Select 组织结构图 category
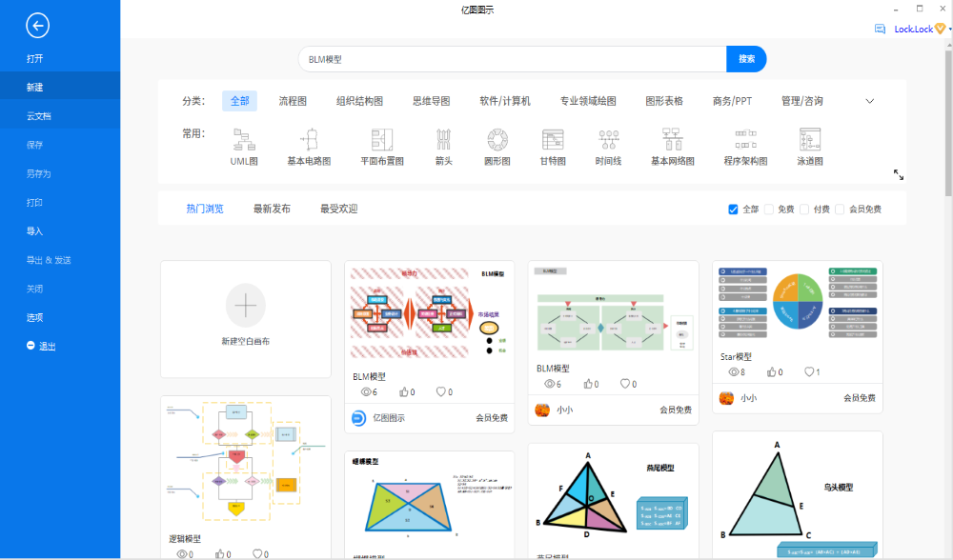Viewport: 953px width, 560px height. point(360,101)
